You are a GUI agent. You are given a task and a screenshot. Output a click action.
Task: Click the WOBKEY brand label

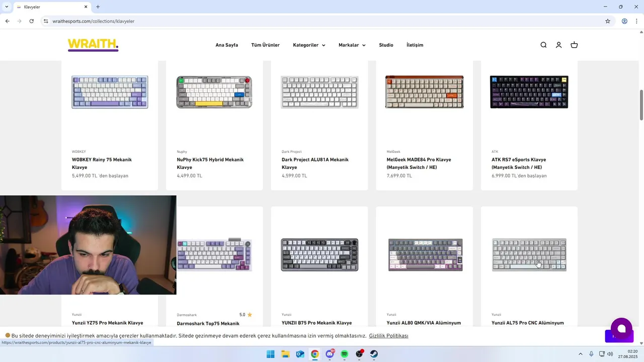click(x=79, y=151)
